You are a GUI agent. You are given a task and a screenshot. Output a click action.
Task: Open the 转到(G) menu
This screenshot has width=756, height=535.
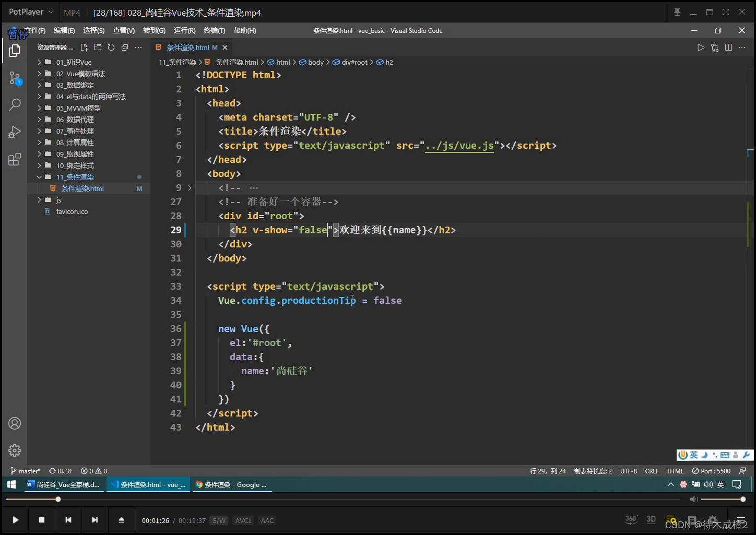pos(154,31)
